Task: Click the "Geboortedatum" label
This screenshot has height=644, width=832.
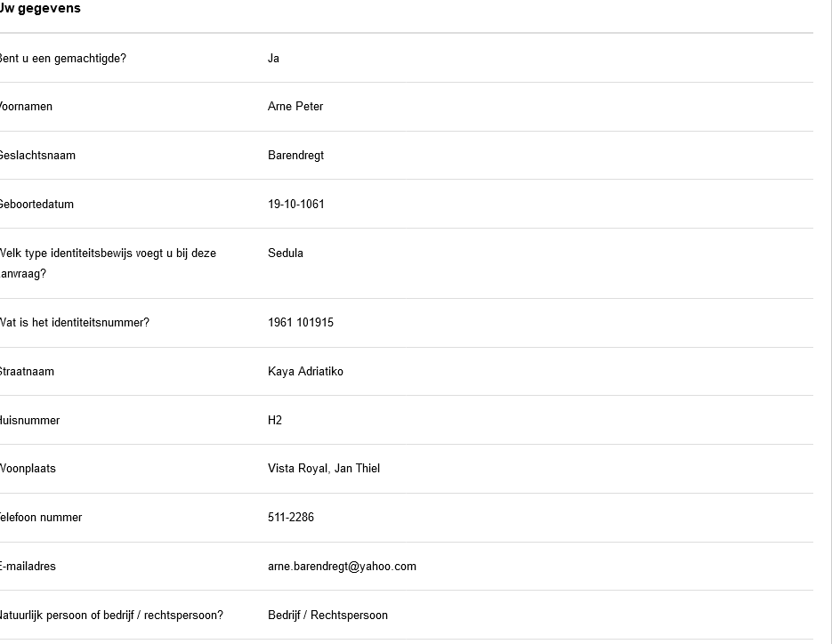Action: (36, 205)
